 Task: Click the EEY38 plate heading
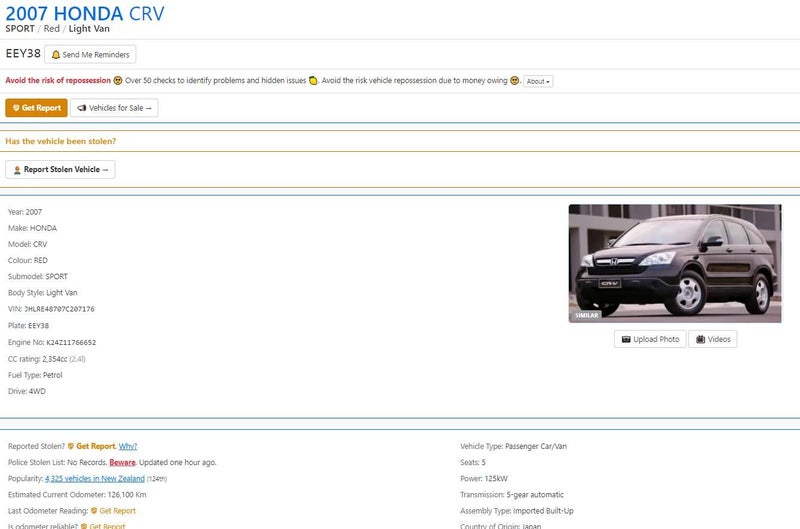click(23, 54)
